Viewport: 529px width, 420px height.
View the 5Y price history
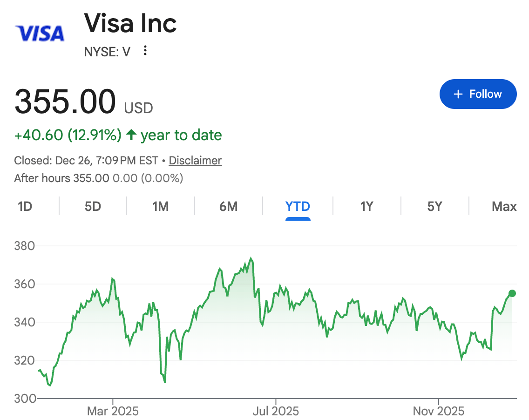point(434,206)
